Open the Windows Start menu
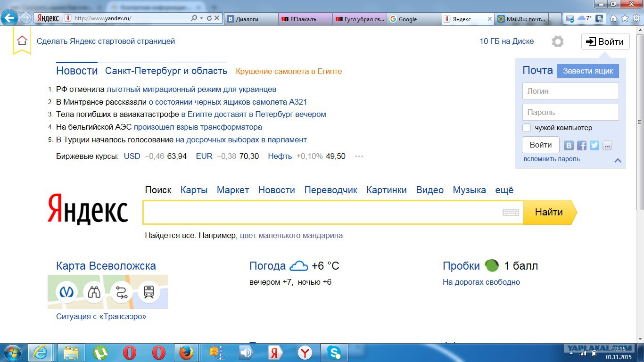The height and width of the screenshot is (362, 644). tap(12, 353)
